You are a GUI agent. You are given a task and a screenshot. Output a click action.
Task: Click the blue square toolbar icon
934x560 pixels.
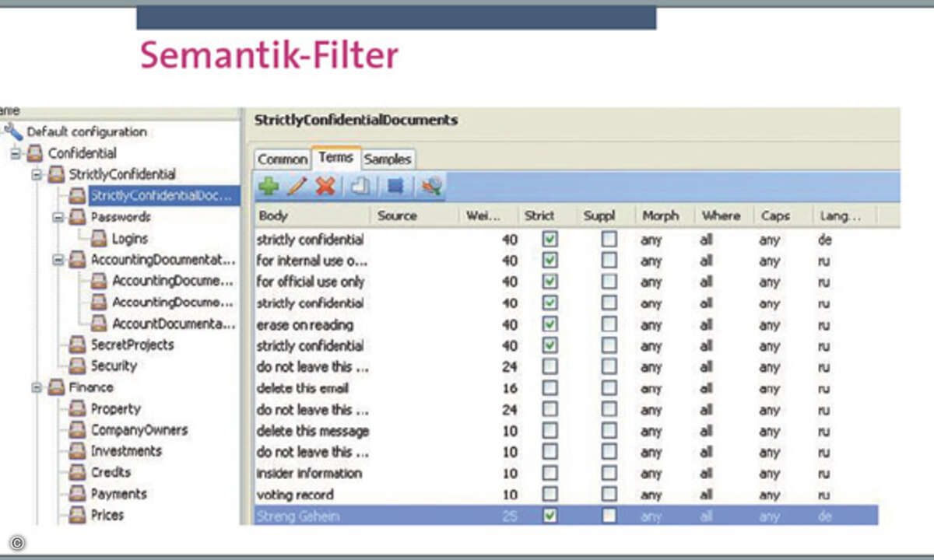coord(395,186)
